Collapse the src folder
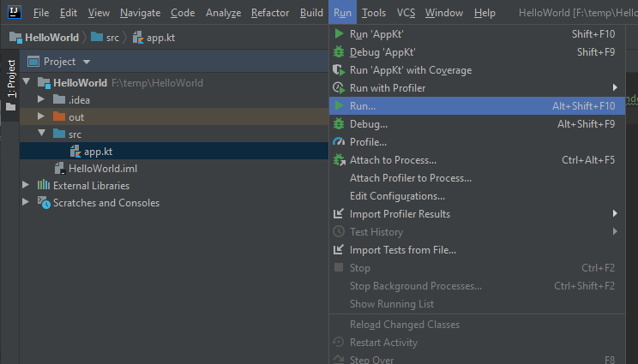The width and height of the screenshot is (638, 364). click(x=40, y=134)
